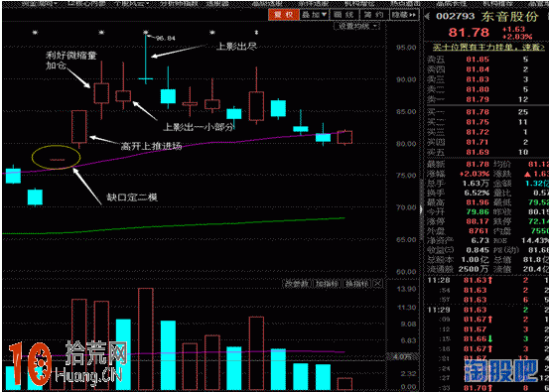549x392 pixels.
Task: Click the buy-five row price 81.69
Action: (478, 152)
